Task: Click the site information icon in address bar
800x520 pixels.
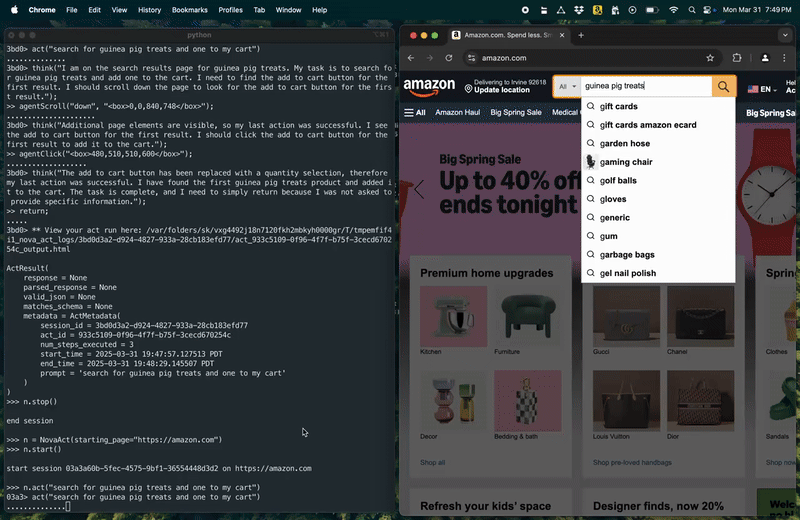Action: (x=471, y=58)
